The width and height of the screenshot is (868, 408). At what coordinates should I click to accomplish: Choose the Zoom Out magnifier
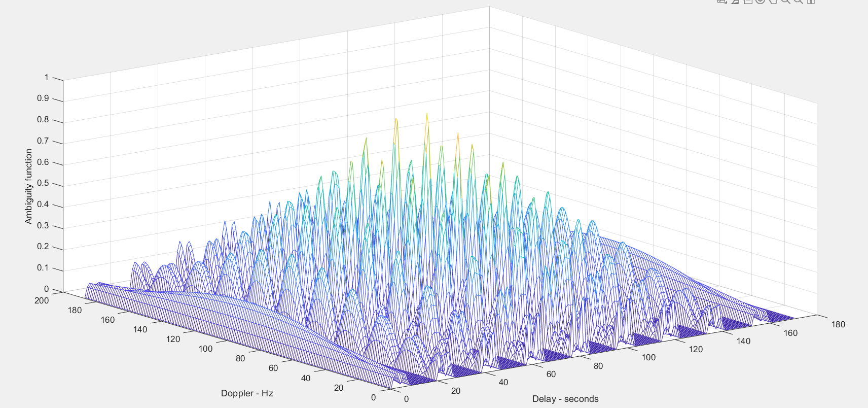point(798,2)
